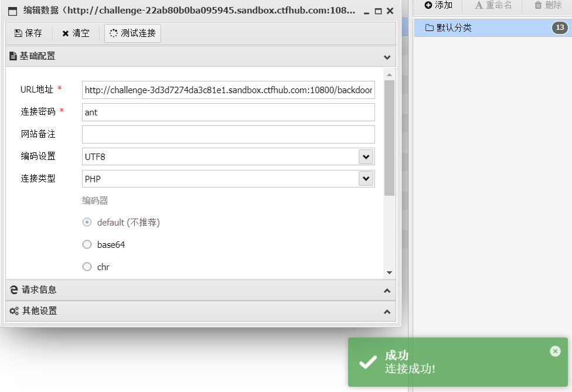
Task: Collapse the 基础配置 section
Action: point(387,57)
